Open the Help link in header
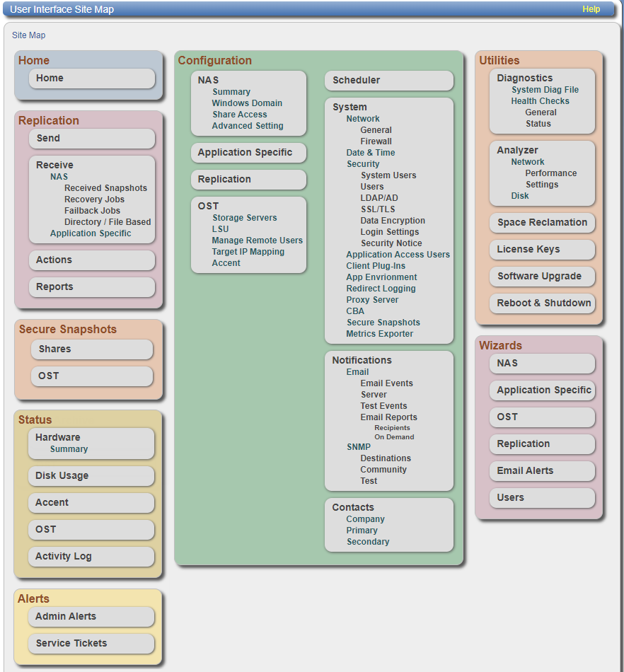The image size is (624, 672). tap(591, 9)
